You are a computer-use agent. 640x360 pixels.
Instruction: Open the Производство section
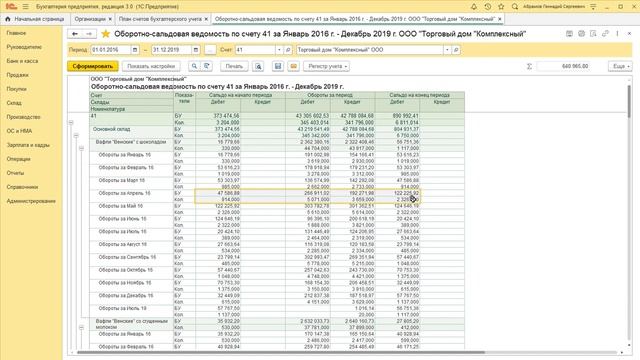tap(23, 117)
